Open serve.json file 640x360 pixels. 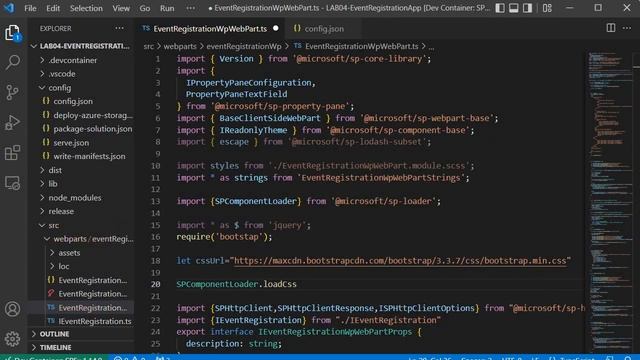pos(82,142)
